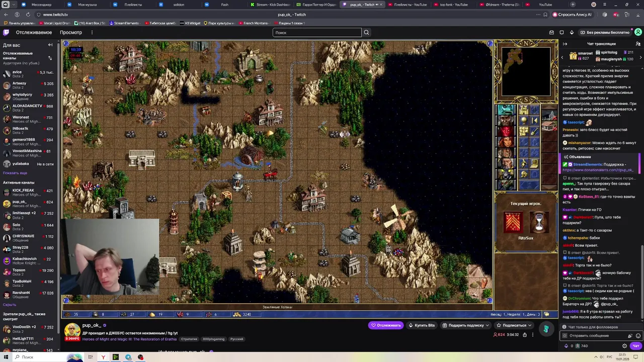Click pup_ok_ channel avatar
The width and height of the screenshot is (644, 362).
click(72, 331)
